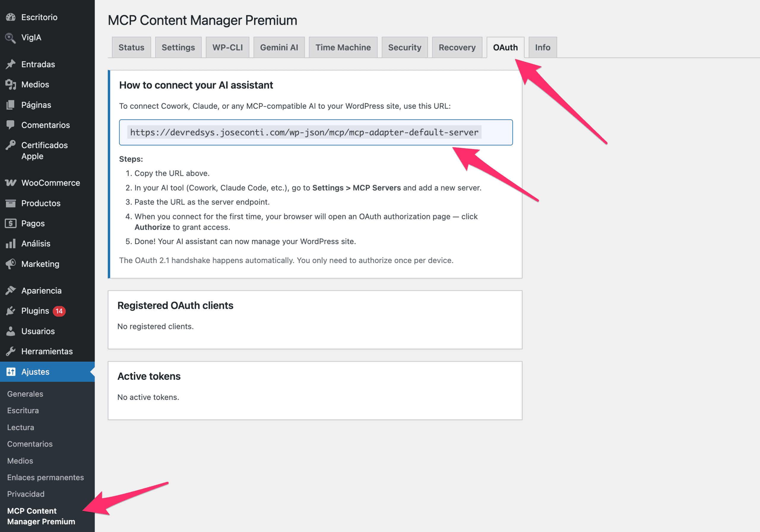Select the Productos box icon
The image size is (760, 532).
(x=11, y=203)
